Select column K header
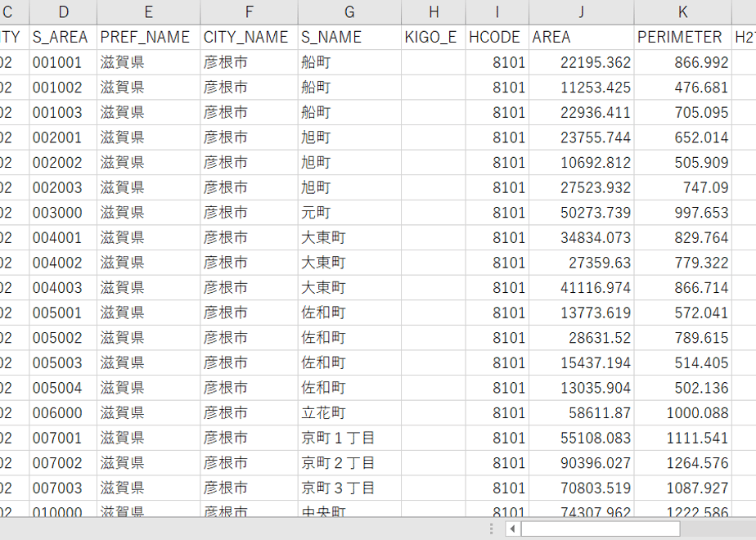The width and height of the screenshot is (756, 540). coord(683,12)
